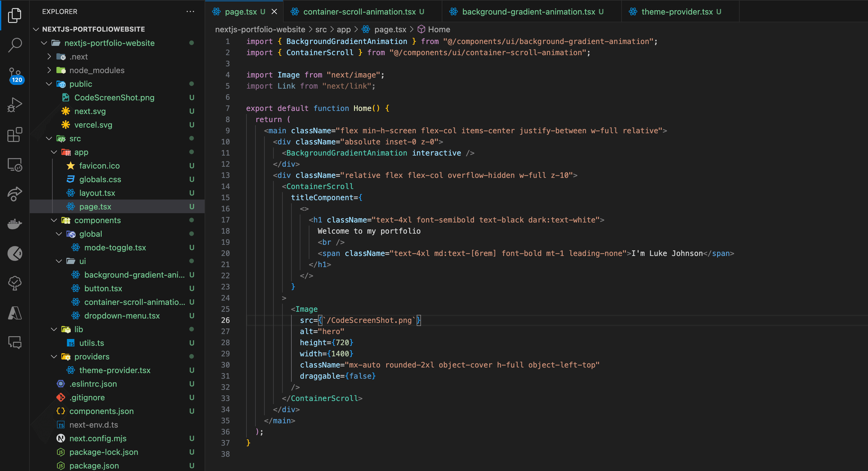Screen dimensions: 868x471
Task: Open next-env.d.ts file
Action: pos(117,425)
